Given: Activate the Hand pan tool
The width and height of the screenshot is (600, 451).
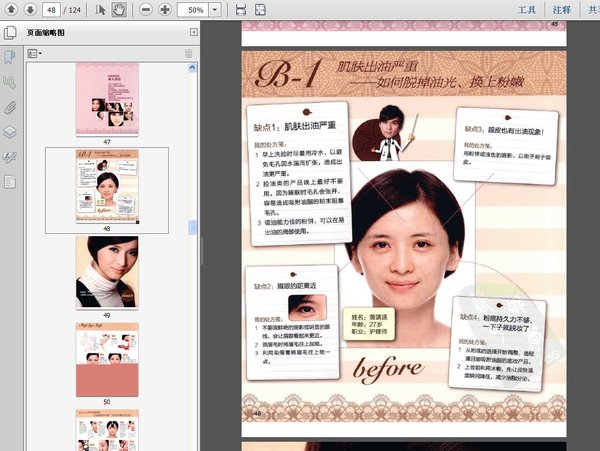Looking at the screenshot, I should point(119,10).
